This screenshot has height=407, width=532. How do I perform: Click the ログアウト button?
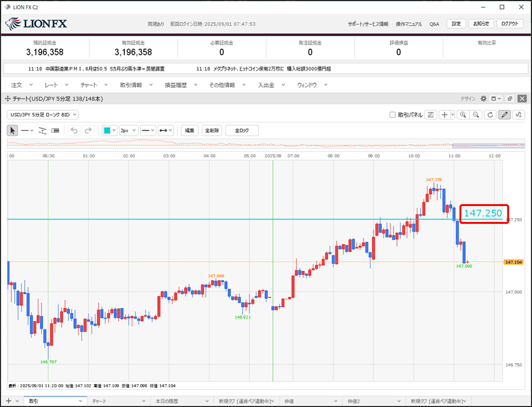click(x=510, y=24)
